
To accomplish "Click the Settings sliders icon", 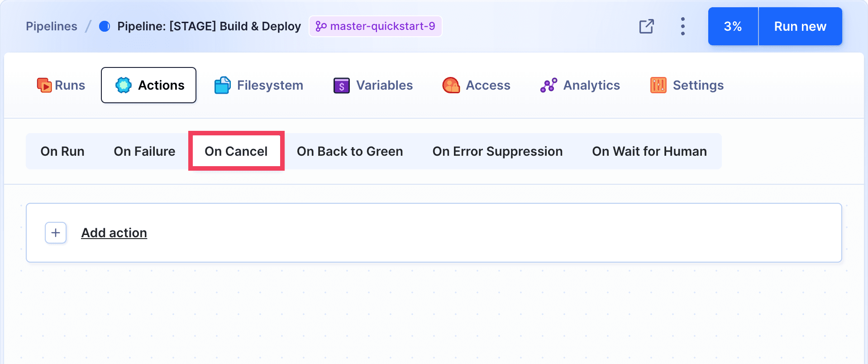I will pos(658,85).
